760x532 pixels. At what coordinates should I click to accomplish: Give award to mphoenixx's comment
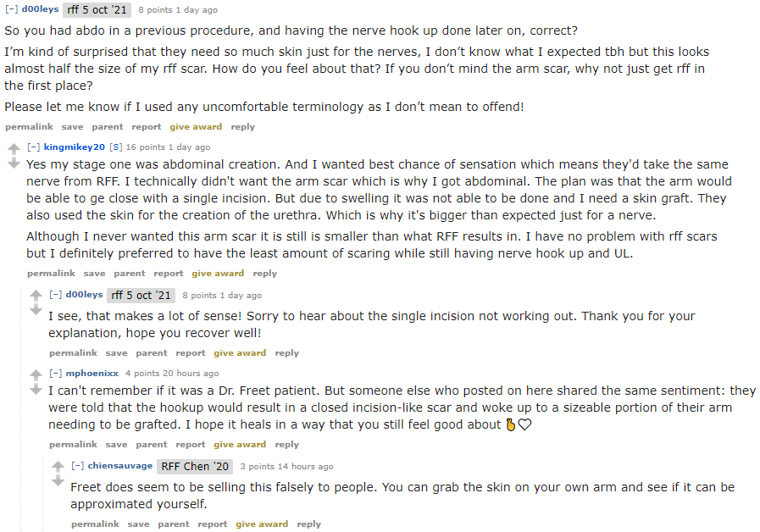(x=240, y=445)
